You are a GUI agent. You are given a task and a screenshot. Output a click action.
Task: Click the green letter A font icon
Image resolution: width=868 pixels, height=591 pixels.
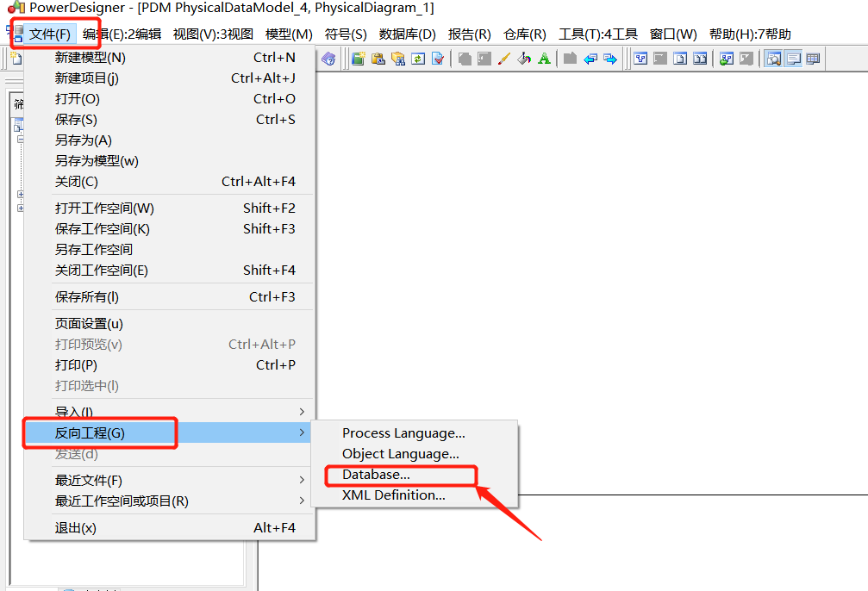pos(544,58)
